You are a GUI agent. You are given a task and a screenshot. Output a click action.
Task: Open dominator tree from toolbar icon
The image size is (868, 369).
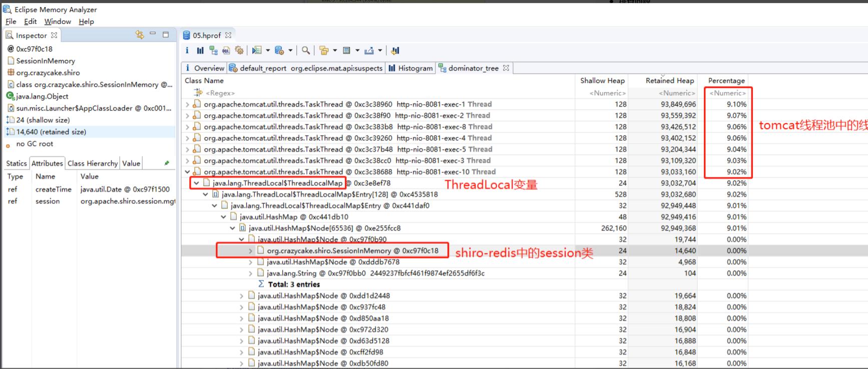(x=213, y=50)
